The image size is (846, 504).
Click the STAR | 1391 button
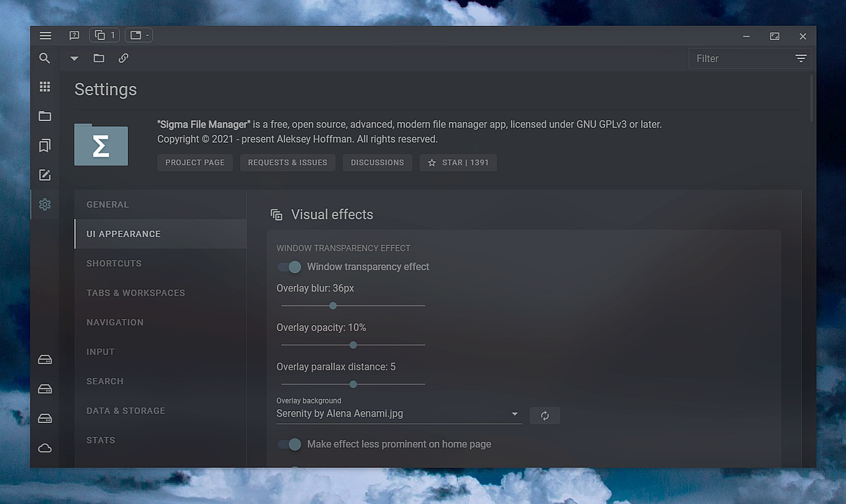click(x=459, y=163)
